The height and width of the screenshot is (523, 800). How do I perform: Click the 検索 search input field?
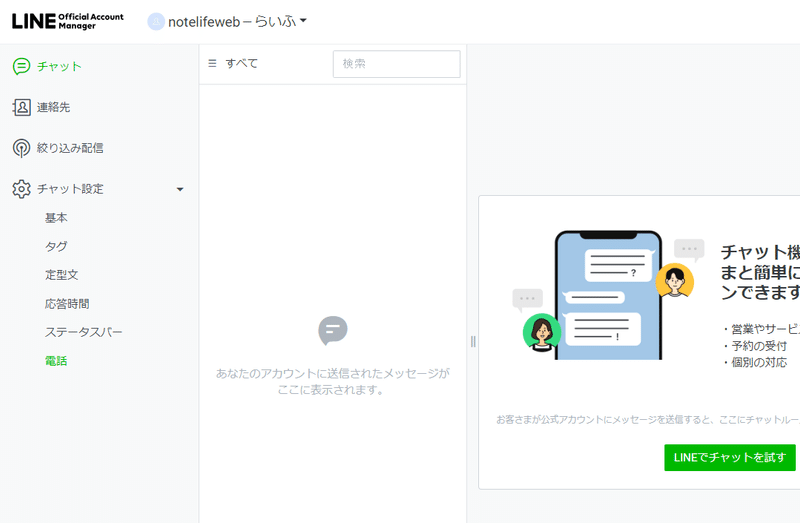[396, 64]
